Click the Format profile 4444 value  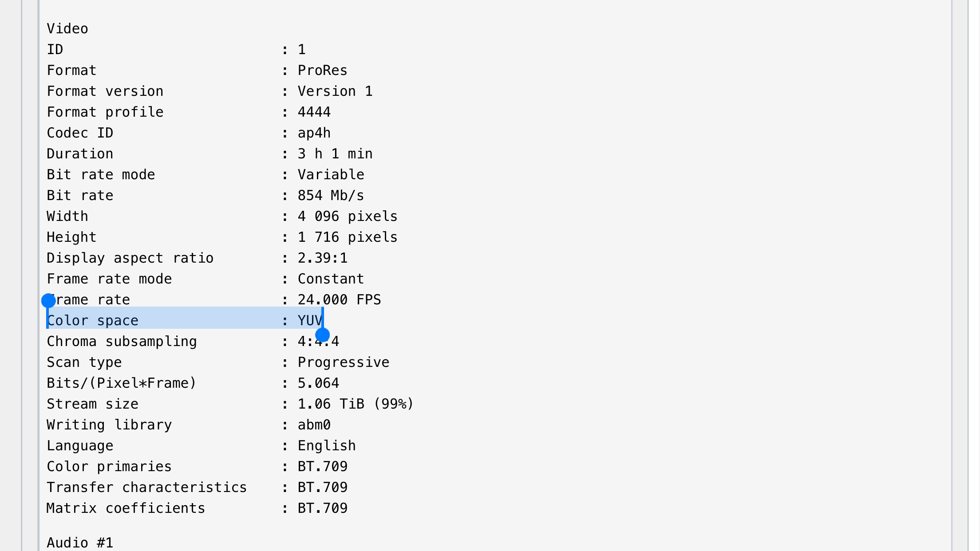[314, 112]
